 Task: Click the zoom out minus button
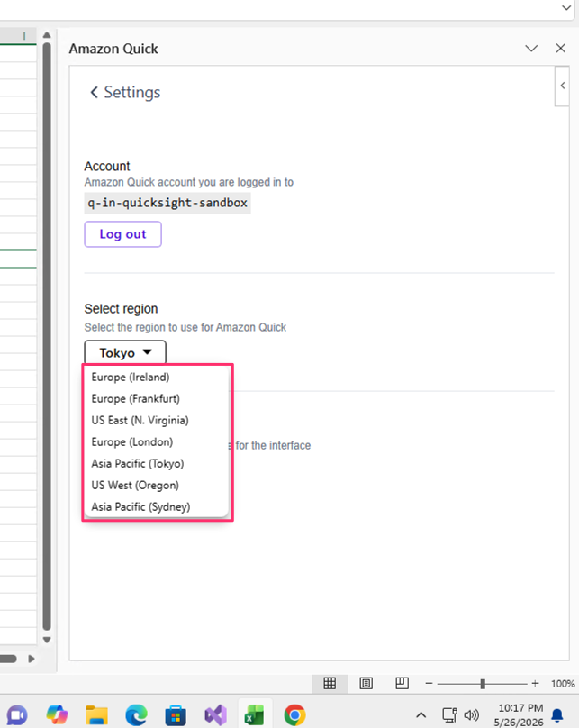[x=430, y=684]
